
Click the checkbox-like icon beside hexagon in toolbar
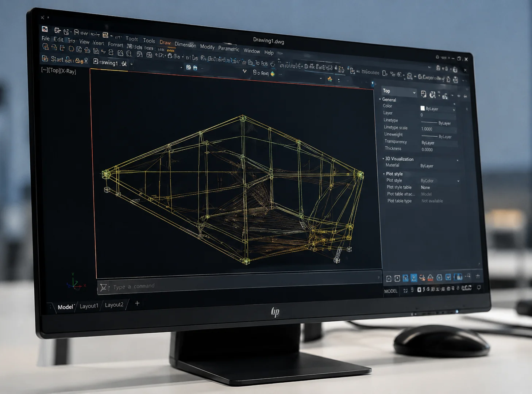coord(79,49)
